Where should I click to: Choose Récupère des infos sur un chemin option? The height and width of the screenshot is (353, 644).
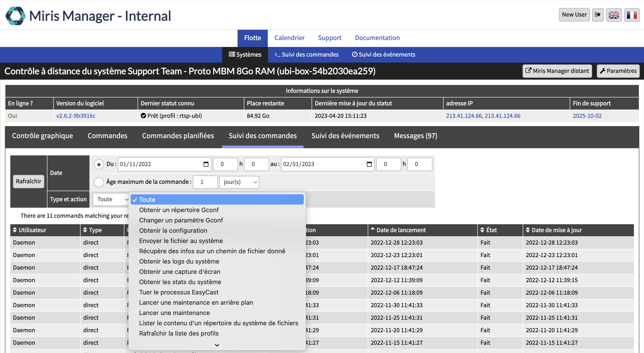click(217, 251)
